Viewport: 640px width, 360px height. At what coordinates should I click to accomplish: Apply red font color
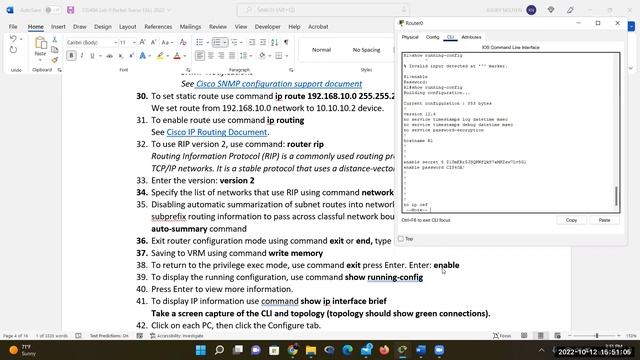[x=177, y=56]
